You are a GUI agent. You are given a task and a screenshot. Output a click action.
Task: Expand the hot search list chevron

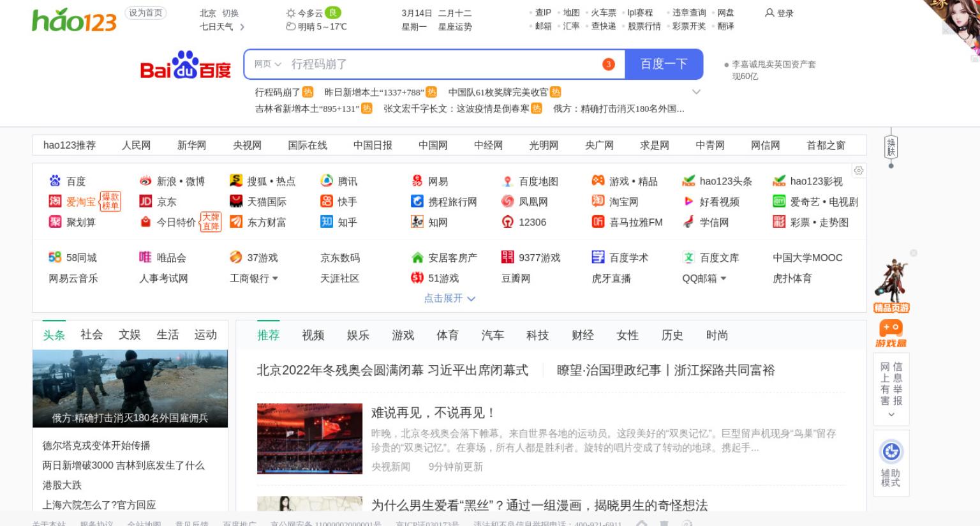point(696,92)
